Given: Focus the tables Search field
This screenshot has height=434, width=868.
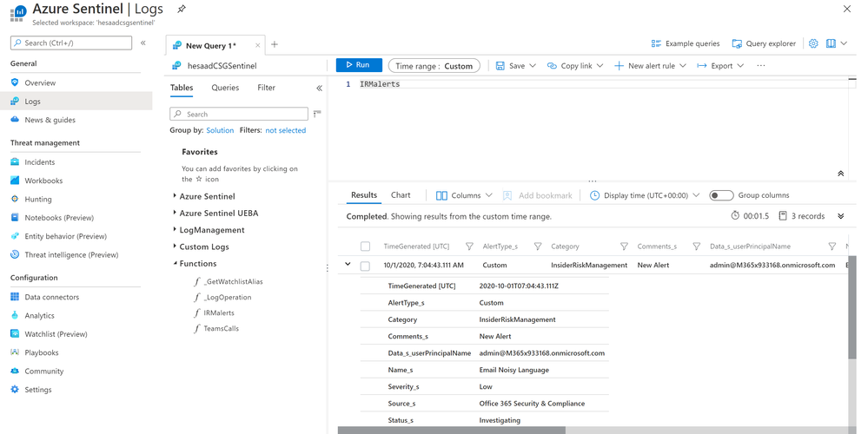Looking at the screenshot, I should pos(239,114).
